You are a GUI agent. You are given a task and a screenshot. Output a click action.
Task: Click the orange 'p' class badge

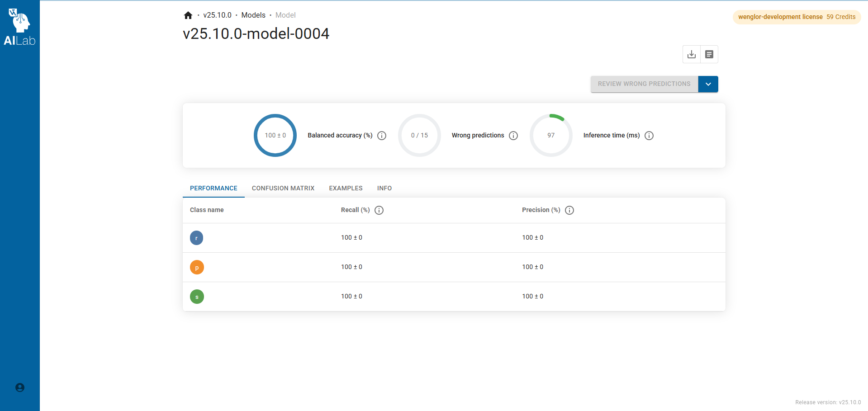(197, 267)
